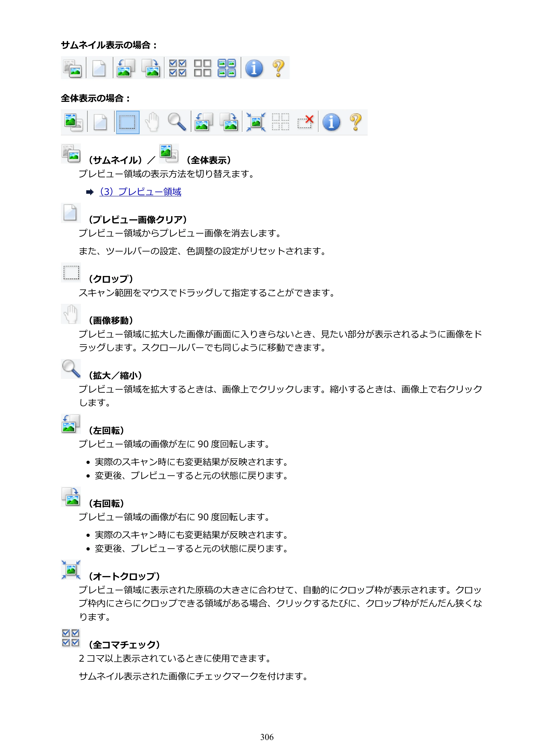The width and height of the screenshot is (534, 756).
Task: Click clear preview page icon in 全体表示 toolbar
Action: (100, 122)
